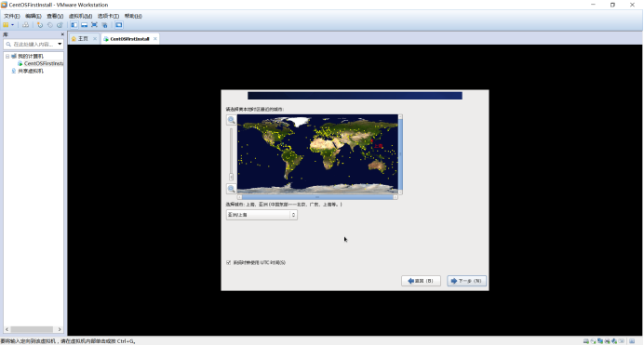Click the left arrow of the library horizontal scrollbar
644x345 pixels.
pos(7,329)
